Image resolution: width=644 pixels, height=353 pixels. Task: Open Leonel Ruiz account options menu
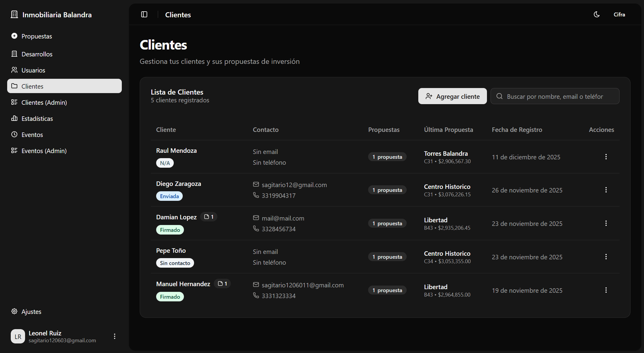tap(115, 337)
